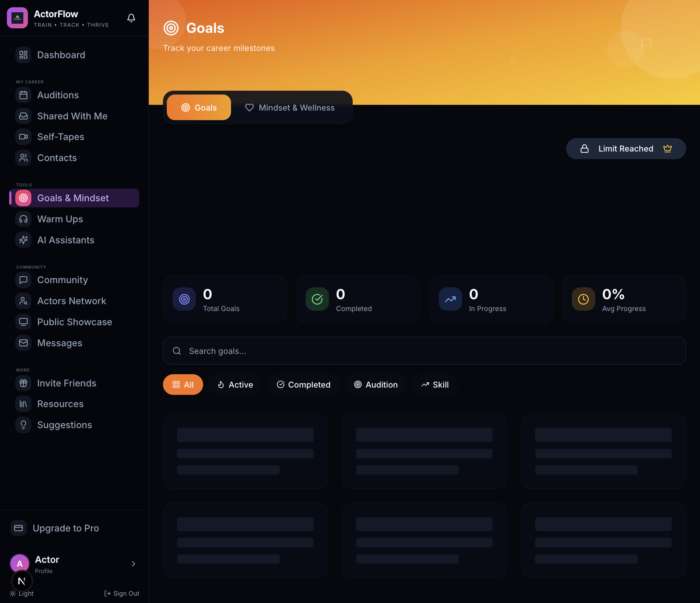The width and height of the screenshot is (700, 603).
Task: Select the Goals tab
Action: [199, 108]
